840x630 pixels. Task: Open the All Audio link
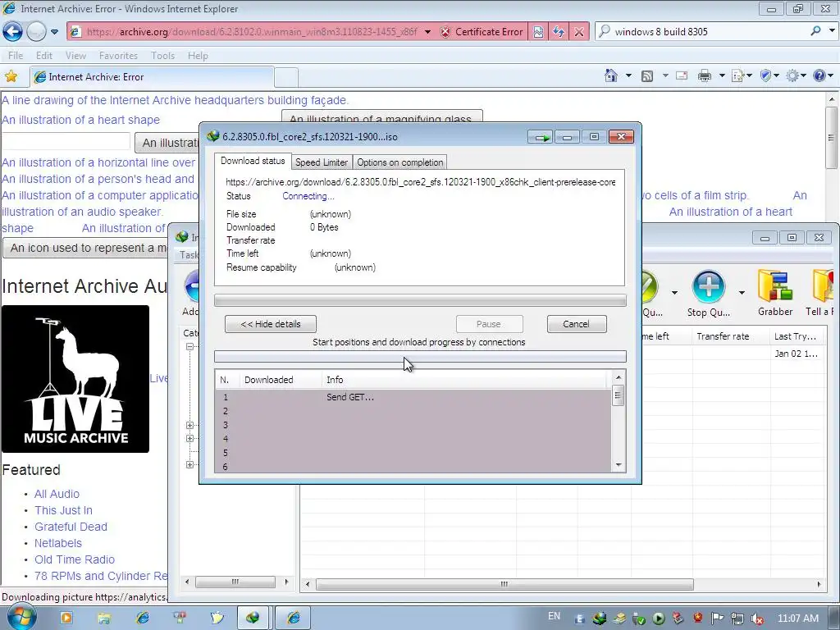pyautogui.click(x=57, y=494)
